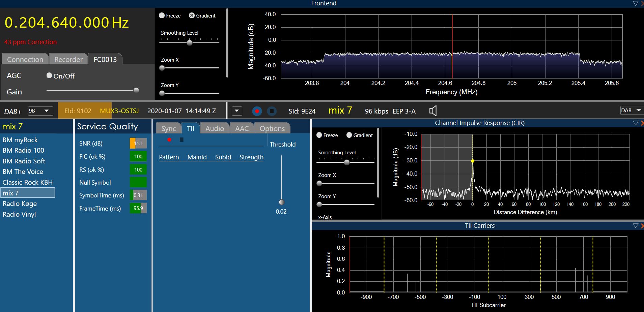The width and height of the screenshot is (644, 312).
Task: Open the Frontend panel triangle menu
Action: pos(635,3)
